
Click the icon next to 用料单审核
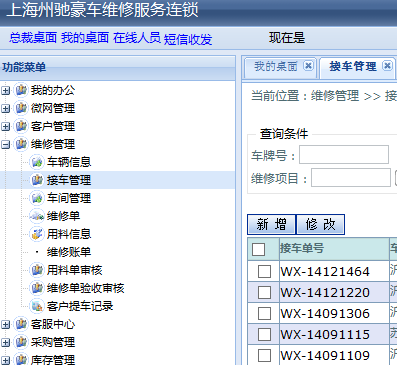(x=37, y=270)
